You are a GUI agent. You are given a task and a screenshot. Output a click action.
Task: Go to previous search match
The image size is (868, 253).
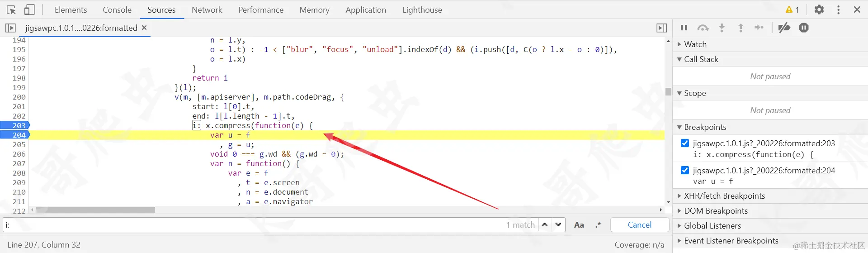pyautogui.click(x=545, y=224)
